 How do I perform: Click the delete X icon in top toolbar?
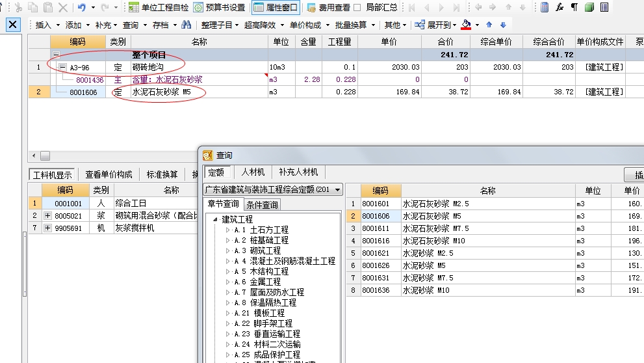click(x=63, y=7)
